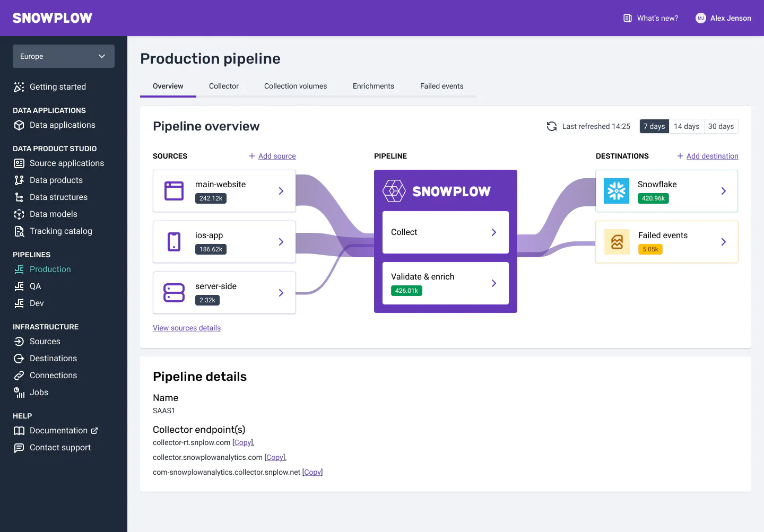Click the Data structures icon

click(x=19, y=197)
